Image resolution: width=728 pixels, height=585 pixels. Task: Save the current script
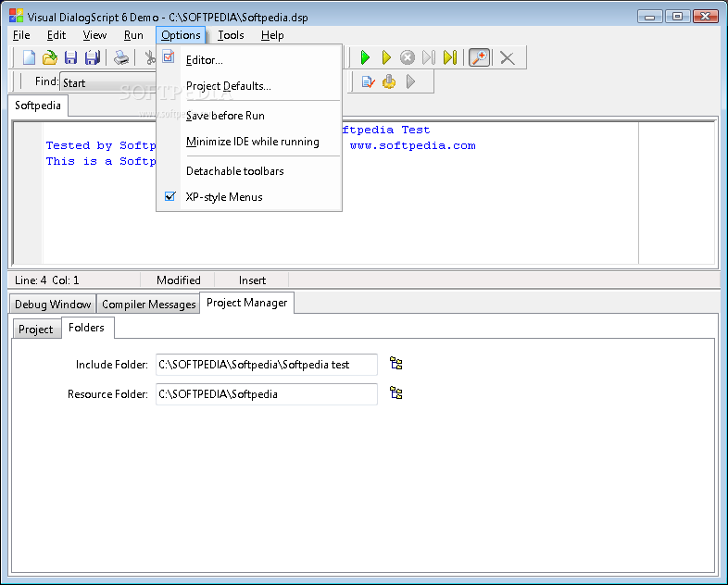coord(70,57)
